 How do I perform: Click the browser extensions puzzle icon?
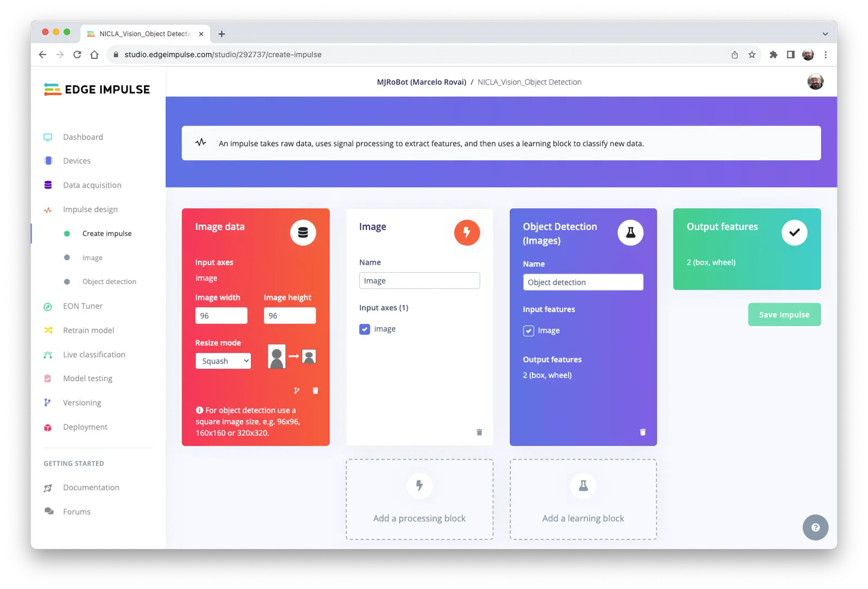coord(773,55)
